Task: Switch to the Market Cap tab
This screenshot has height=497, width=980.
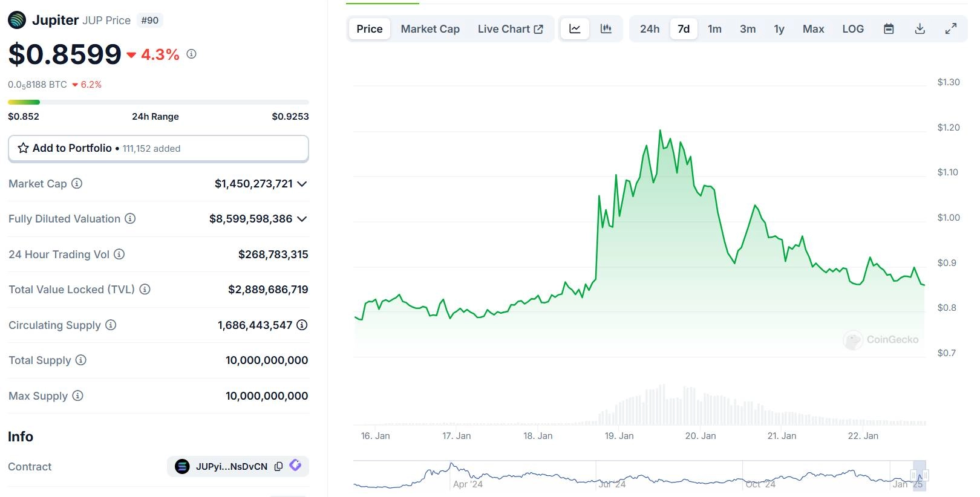Action: [x=430, y=29]
